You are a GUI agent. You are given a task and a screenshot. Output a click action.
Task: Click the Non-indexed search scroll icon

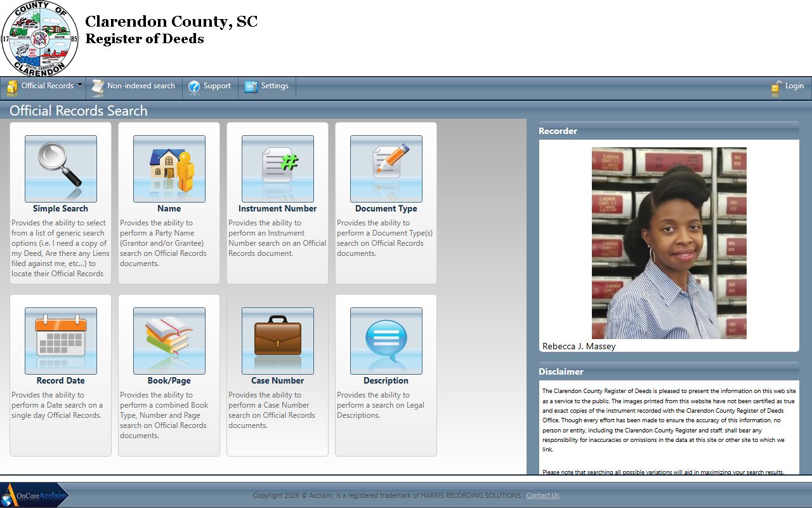tap(98, 86)
